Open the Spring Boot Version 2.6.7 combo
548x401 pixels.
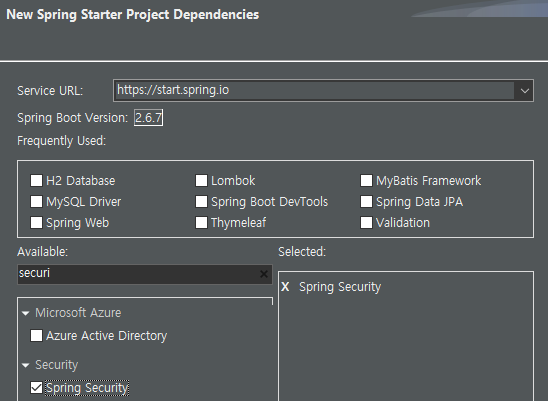coord(149,118)
